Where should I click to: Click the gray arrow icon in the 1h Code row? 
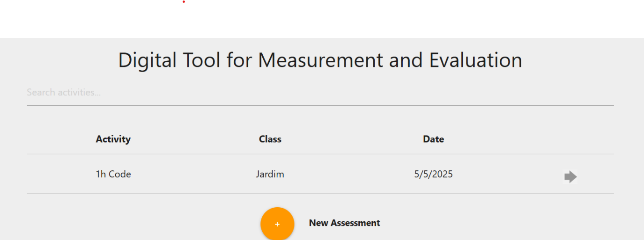point(570,176)
